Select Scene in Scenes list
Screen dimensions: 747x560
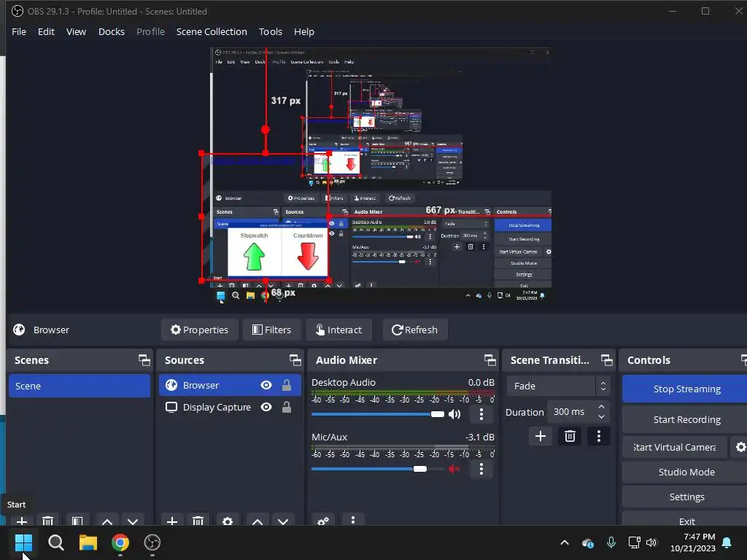tap(79, 386)
